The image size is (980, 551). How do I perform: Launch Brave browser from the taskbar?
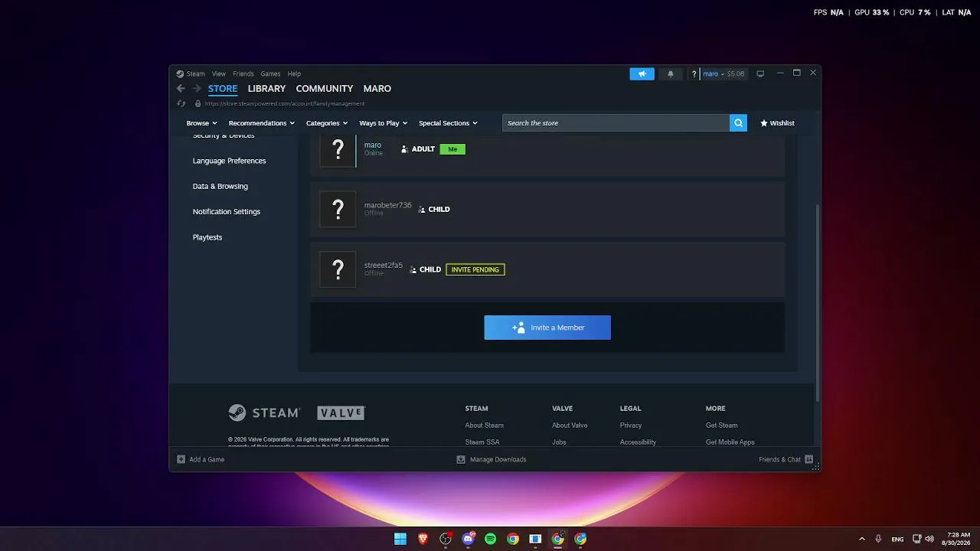[423, 539]
